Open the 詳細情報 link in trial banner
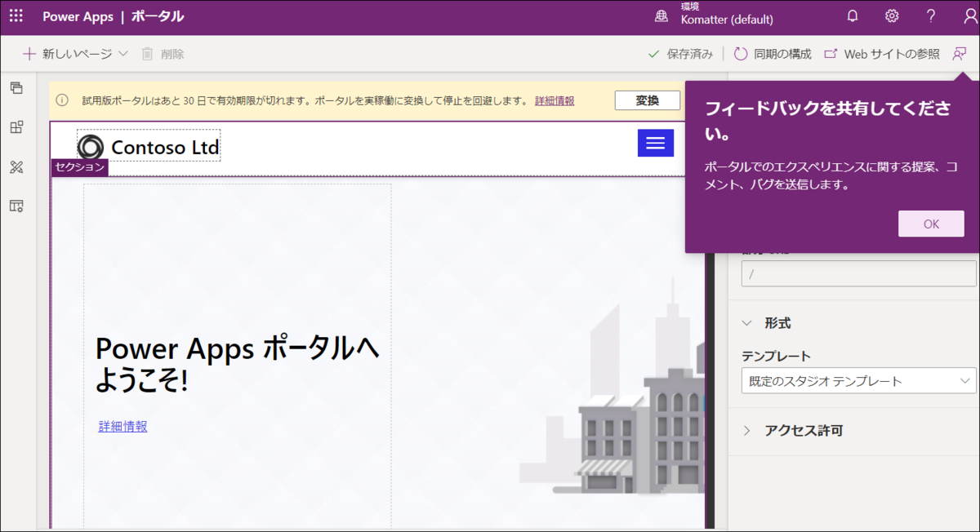The image size is (980, 532). [555, 100]
